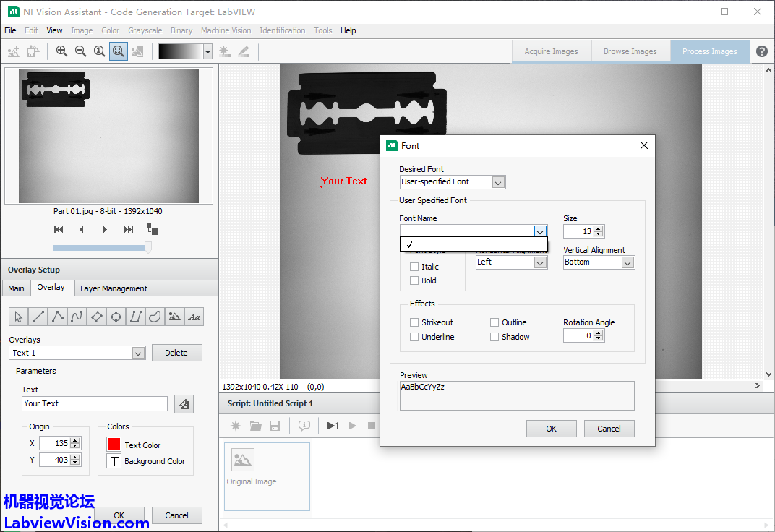The height and width of the screenshot is (532, 775).
Task: Check the Shadow effect
Action: click(494, 337)
